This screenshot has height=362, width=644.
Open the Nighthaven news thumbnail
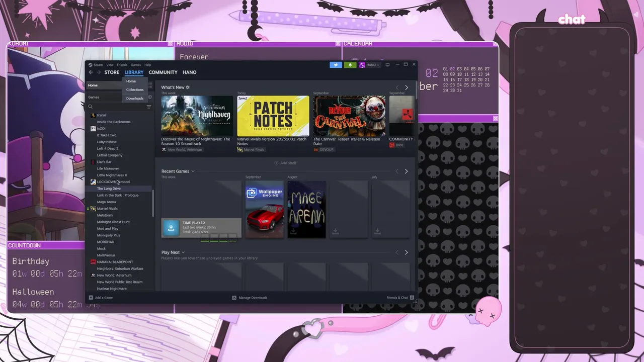pos(197,116)
